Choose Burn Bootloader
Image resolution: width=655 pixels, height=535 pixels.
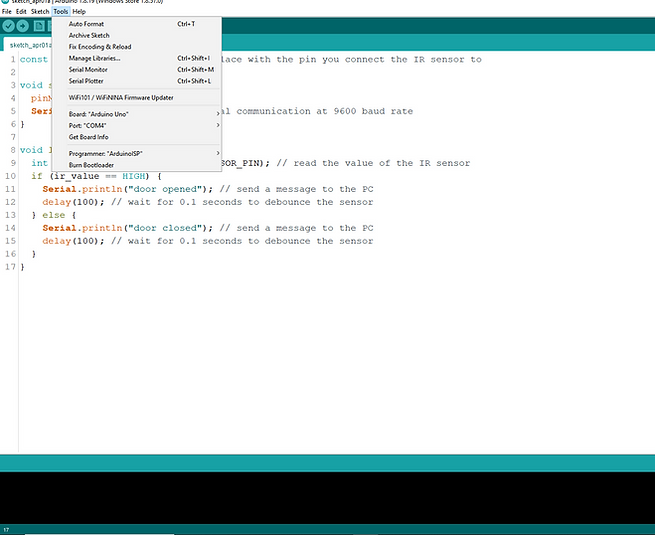[137, 165]
